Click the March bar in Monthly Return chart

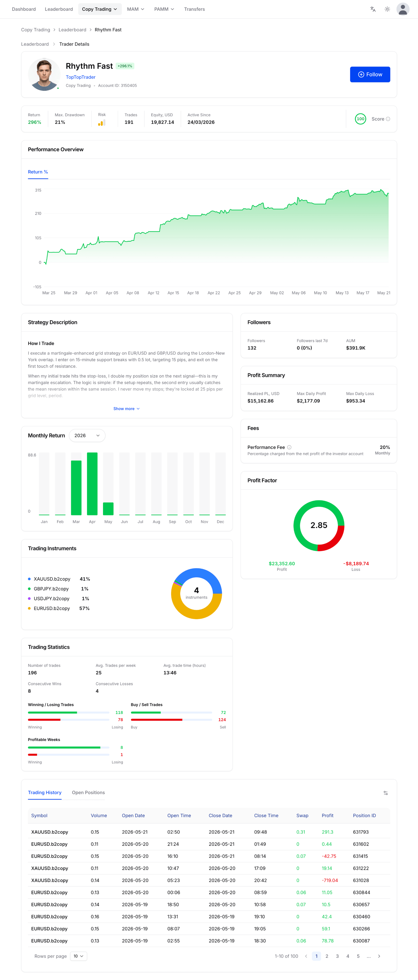click(x=76, y=488)
